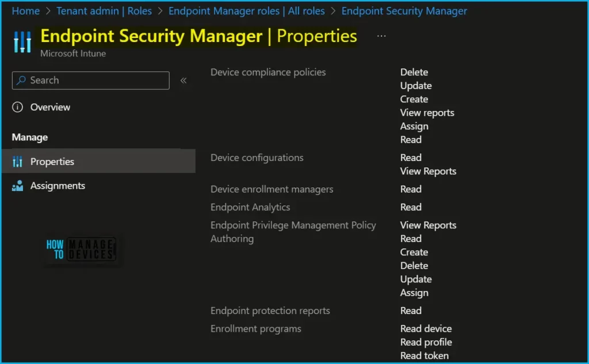Image resolution: width=589 pixels, height=364 pixels.
Task: Collapse the sidebar with double chevron
Action: [x=183, y=81]
